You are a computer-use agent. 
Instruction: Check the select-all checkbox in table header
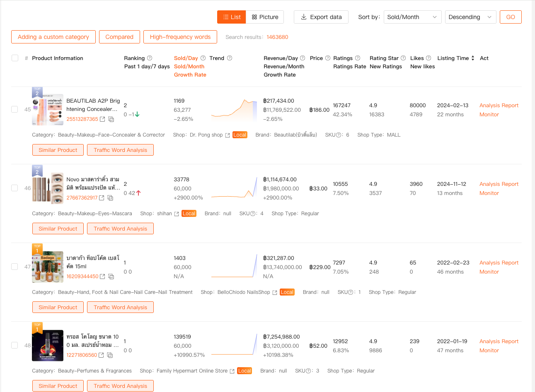(x=15, y=58)
